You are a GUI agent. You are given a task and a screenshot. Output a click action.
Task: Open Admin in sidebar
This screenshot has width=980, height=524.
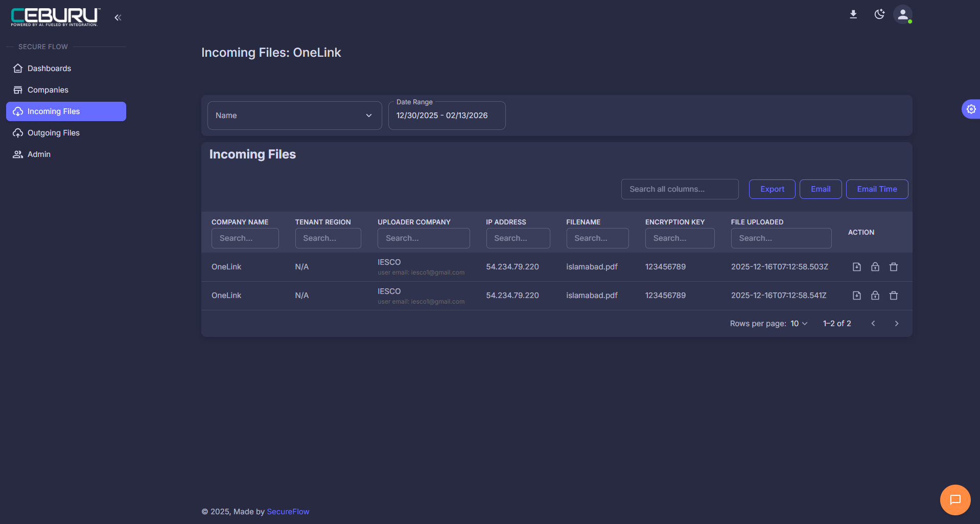[x=66, y=154]
